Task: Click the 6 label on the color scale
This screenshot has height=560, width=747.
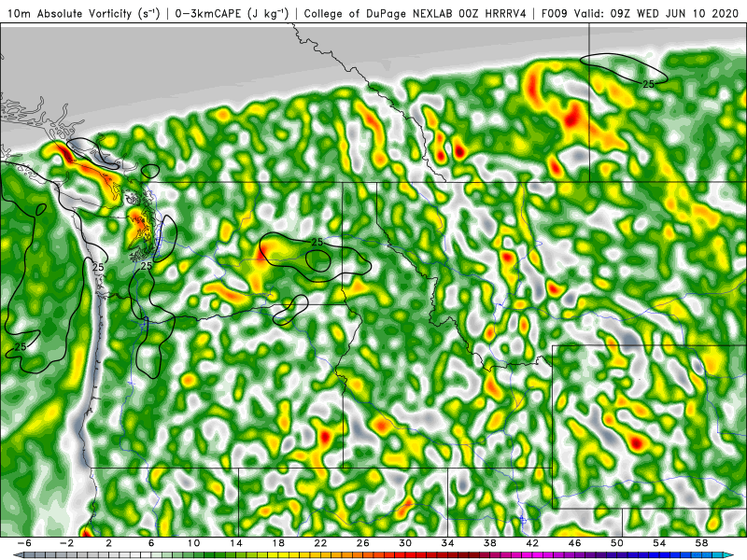Action: (x=151, y=543)
